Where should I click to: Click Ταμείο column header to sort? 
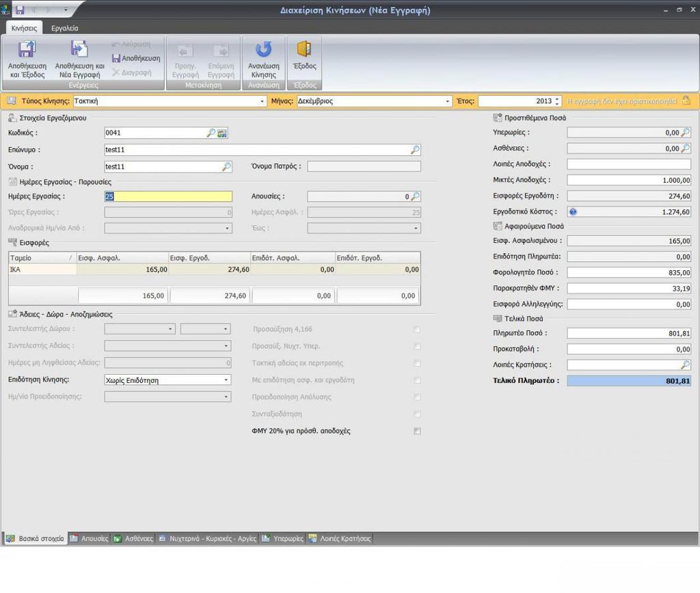point(42,258)
